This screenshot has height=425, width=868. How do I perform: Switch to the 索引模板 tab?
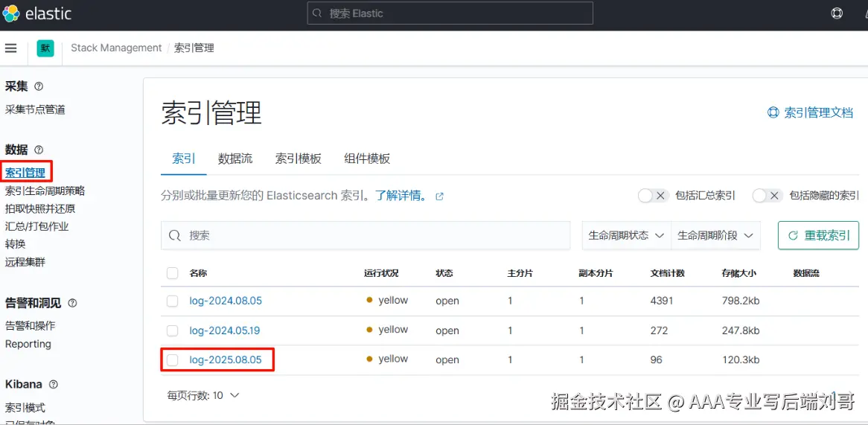(x=299, y=159)
